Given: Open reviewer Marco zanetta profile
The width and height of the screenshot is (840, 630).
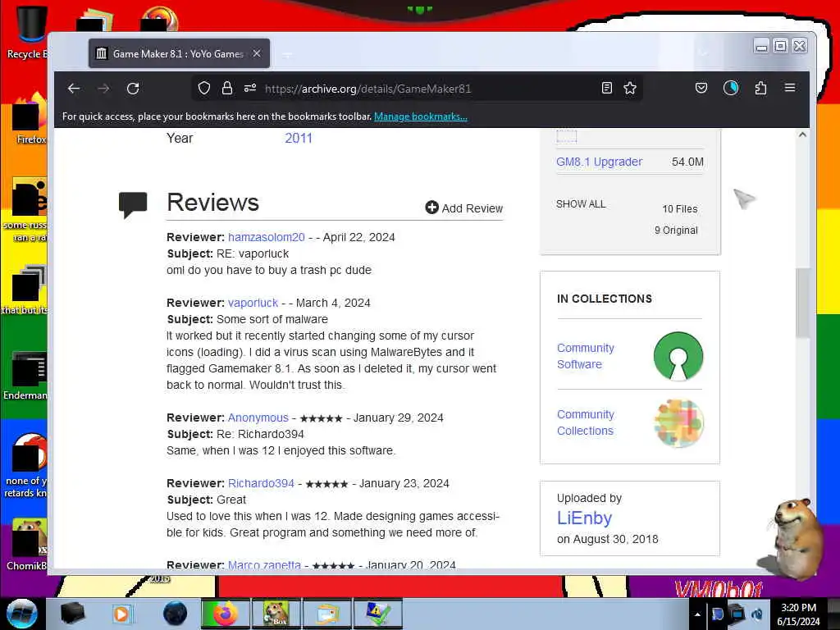Looking at the screenshot, I should pyautogui.click(x=264, y=564).
